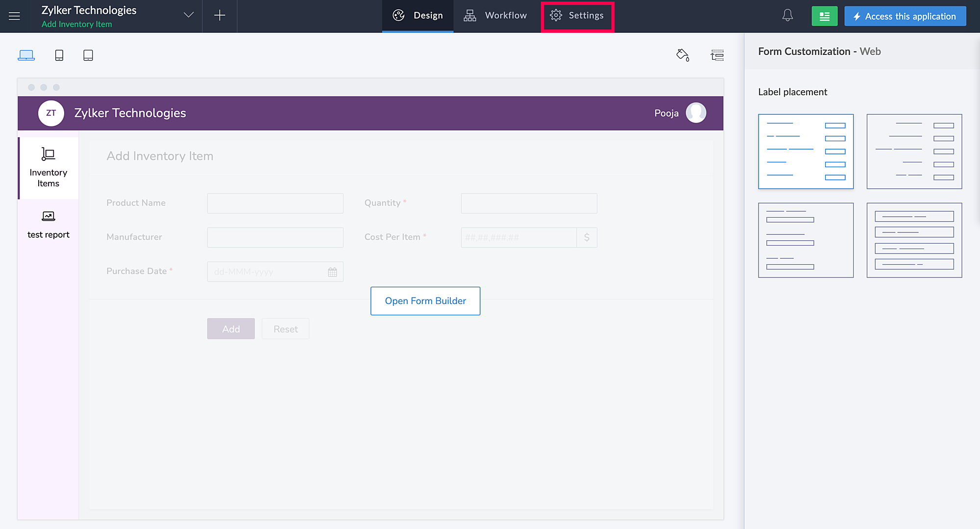Click the Zylker Technologies preview title

point(130,113)
